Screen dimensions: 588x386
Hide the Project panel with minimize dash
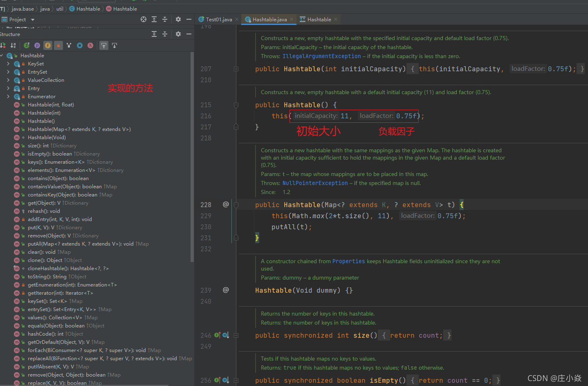point(189,19)
